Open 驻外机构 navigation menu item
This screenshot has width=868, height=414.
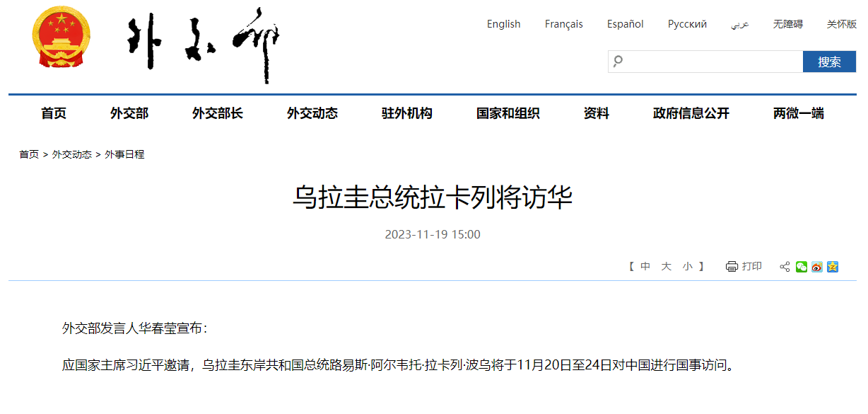pyautogui.click(x=407, y=113)
